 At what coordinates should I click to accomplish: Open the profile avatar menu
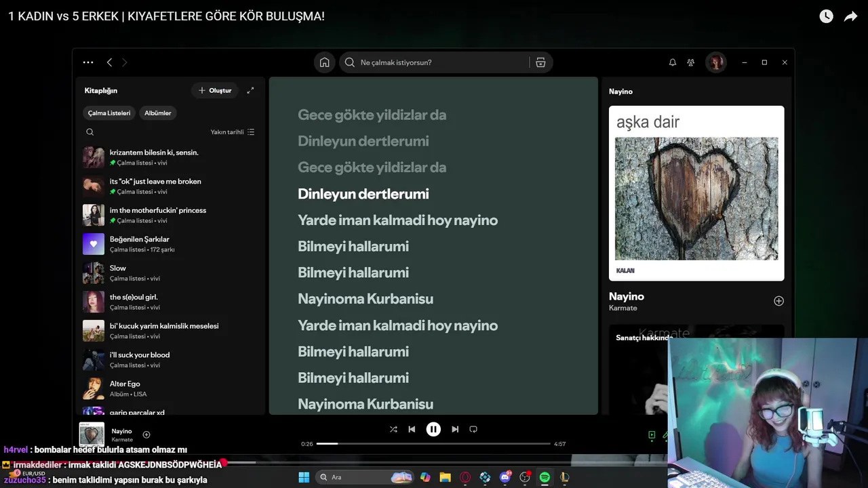pyautogui.click(x=715, y=62)
